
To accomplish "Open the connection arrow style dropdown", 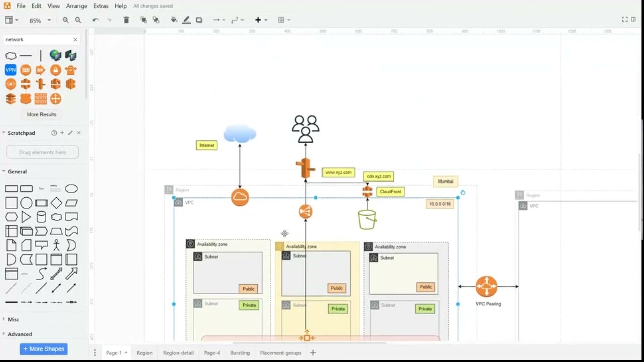I will click(219, 20).
